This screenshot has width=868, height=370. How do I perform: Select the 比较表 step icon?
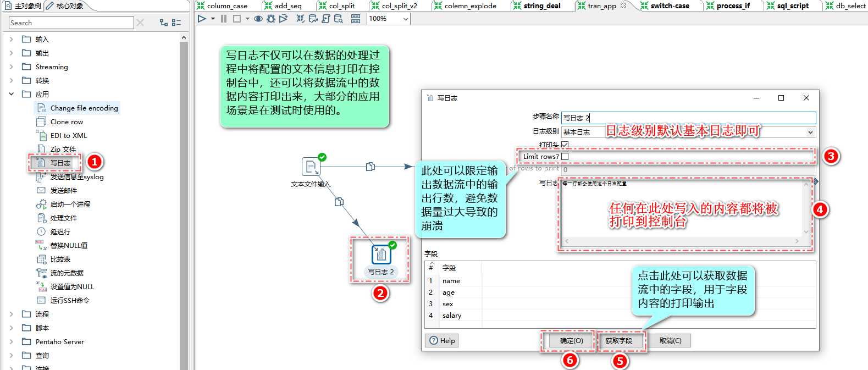pos(41,259)
